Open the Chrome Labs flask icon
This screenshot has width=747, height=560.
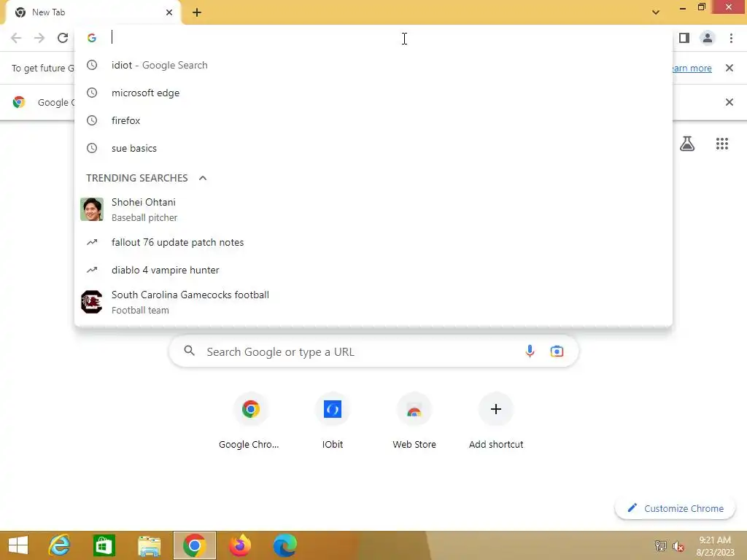(x=687, y=144)
